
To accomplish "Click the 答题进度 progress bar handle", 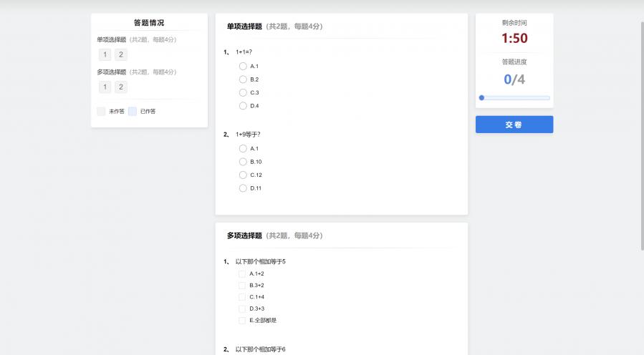I will 481,97.
